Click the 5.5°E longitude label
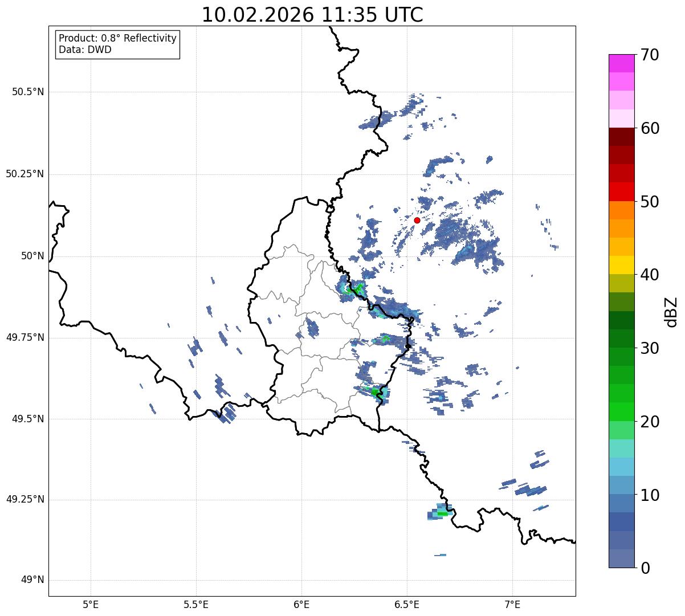Image resolution: width=685 pixels, height=616 pixels. tap(196, 605)
